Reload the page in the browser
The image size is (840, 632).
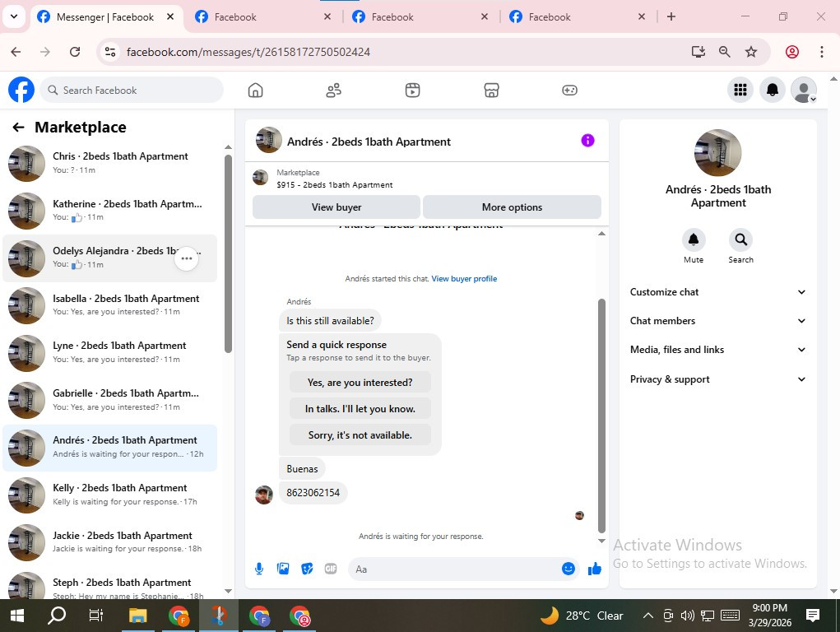point(75,52)
